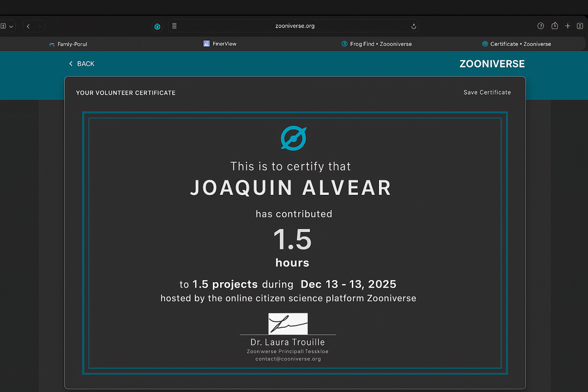The height and width of the screenshot is (392, 588).
Task: Click the YOUR VOLUNTEER CERTIFICATE heading
Action: 126,93
